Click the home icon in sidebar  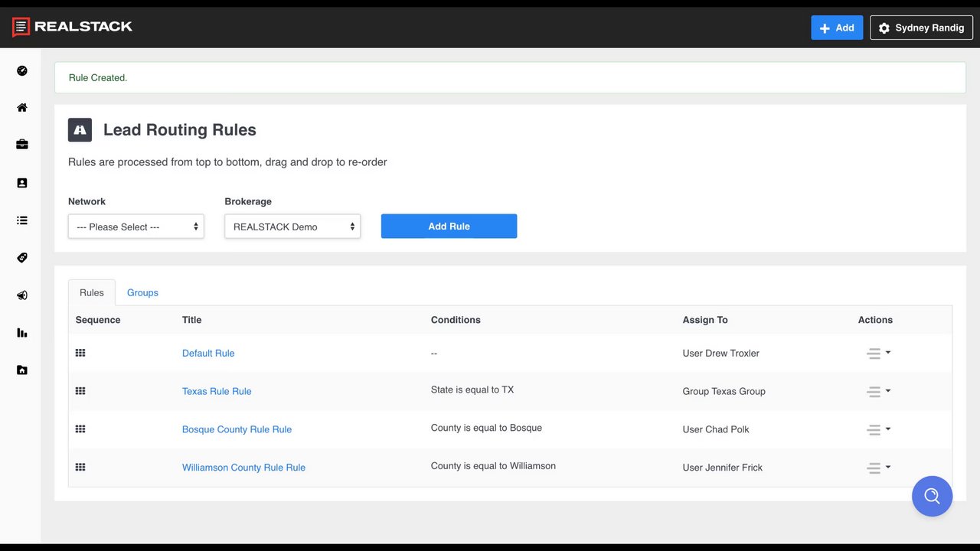pos(22,108)
